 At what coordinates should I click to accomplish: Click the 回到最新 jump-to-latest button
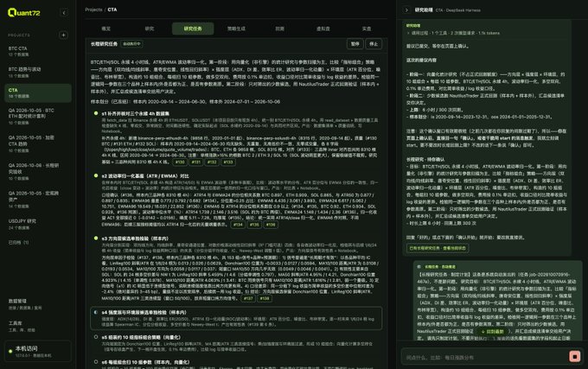click(492, 332)
